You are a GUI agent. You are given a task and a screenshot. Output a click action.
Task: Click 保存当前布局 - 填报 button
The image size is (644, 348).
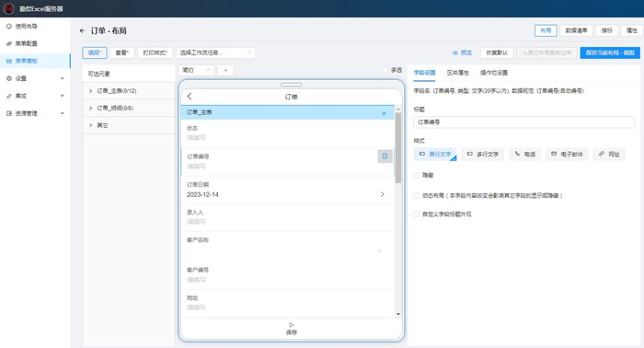[610, 52]
